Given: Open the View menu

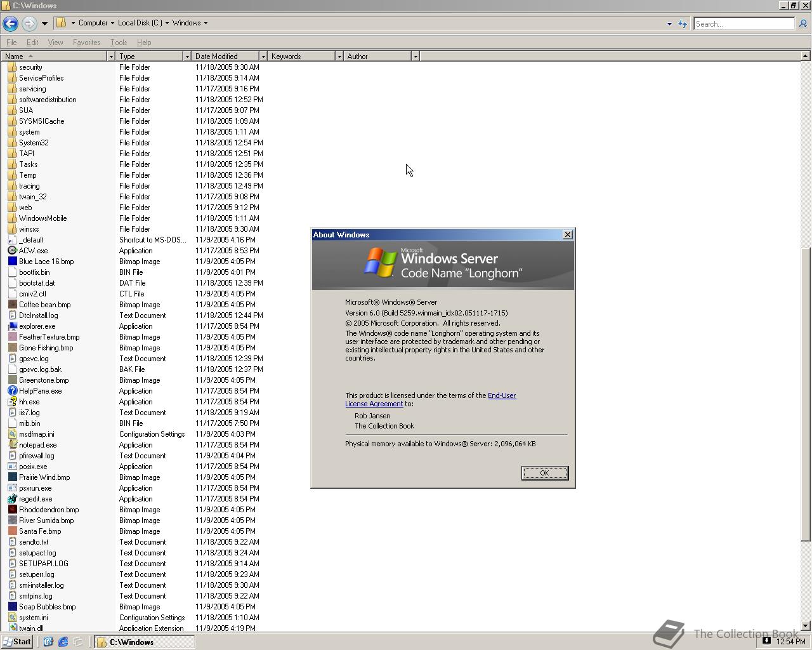Looking at the screenshot, I should tap(55, 43).
